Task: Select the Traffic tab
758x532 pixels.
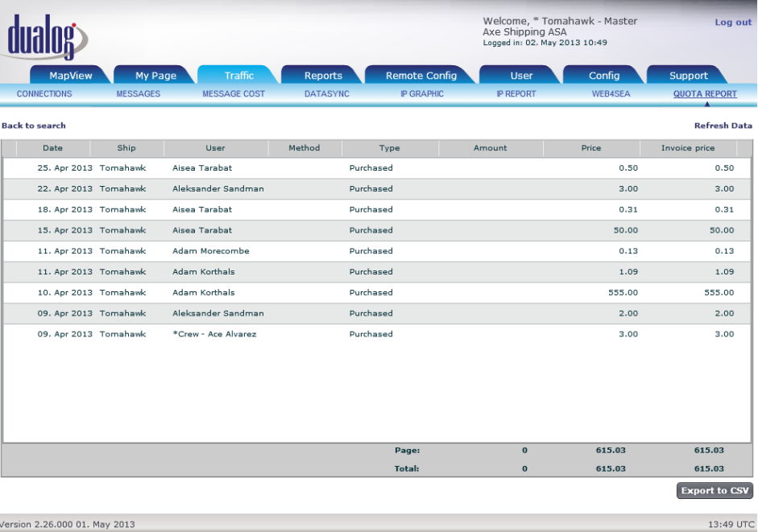Action: coord(238,76)
